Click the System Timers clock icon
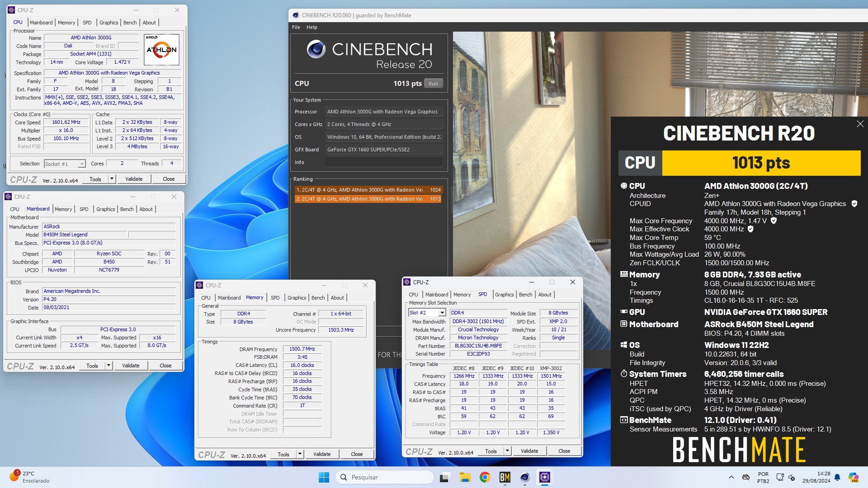Viewport: 868px width, 488px height. coord(624,374)
